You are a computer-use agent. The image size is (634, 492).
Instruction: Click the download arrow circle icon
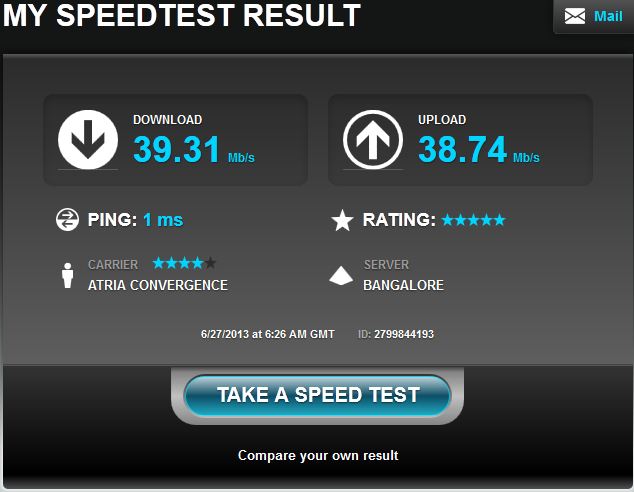tap(88, 139)
